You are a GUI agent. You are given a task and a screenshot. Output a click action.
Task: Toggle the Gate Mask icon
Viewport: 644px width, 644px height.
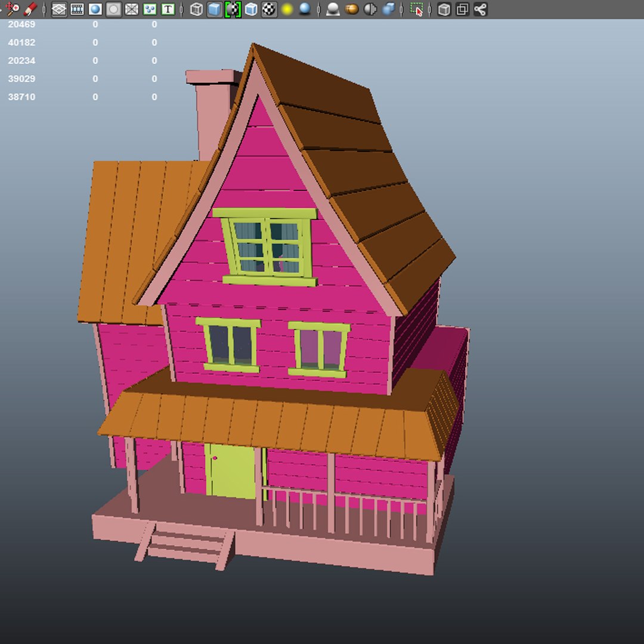[113, 10]
